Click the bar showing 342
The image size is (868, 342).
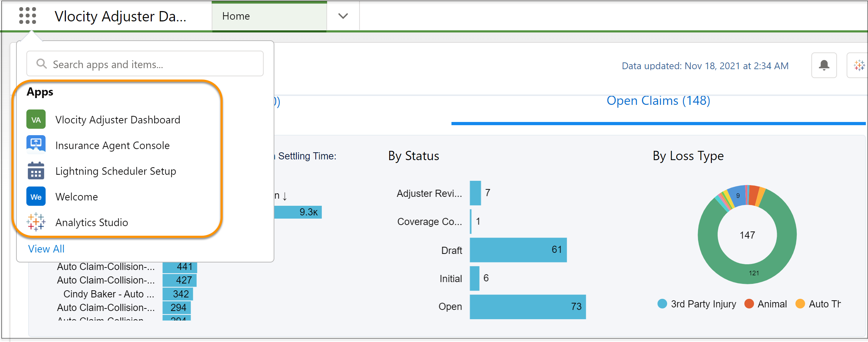[178, 294]
